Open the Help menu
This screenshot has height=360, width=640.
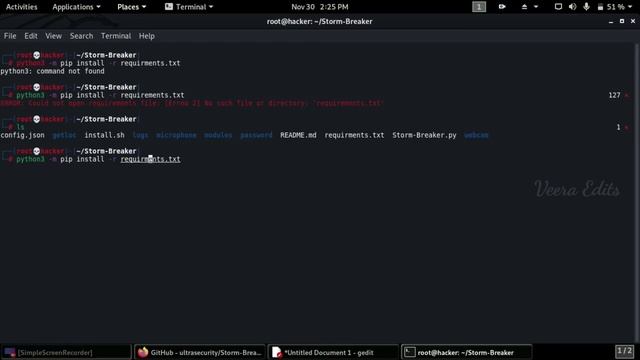tap(147, 36)
